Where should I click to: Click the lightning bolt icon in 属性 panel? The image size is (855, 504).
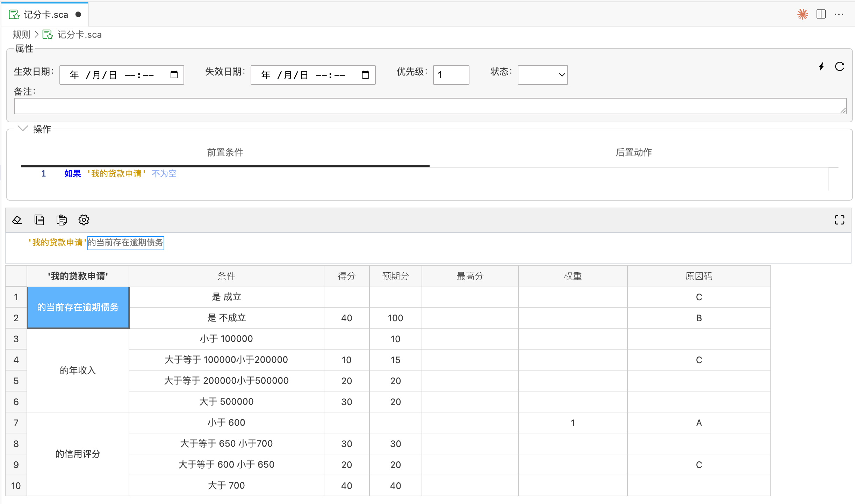pyautogui.click(x=821, y=66)
